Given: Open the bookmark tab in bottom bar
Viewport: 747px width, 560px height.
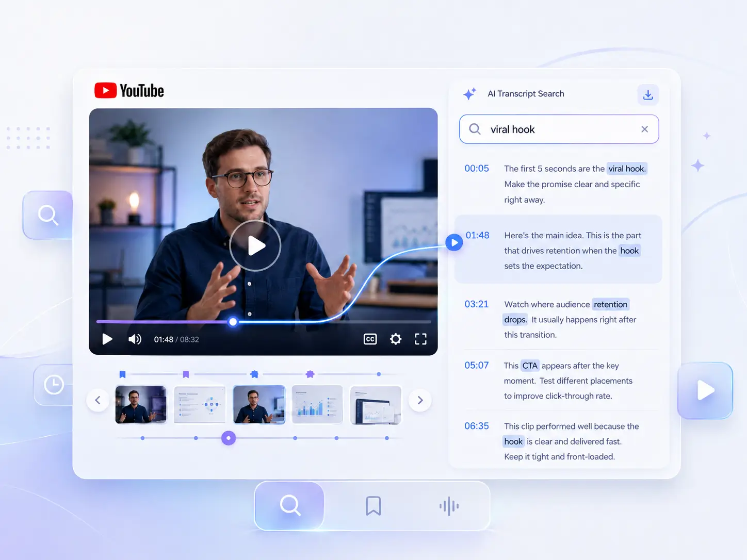Looking at the screenshot, I should (373, 506).
